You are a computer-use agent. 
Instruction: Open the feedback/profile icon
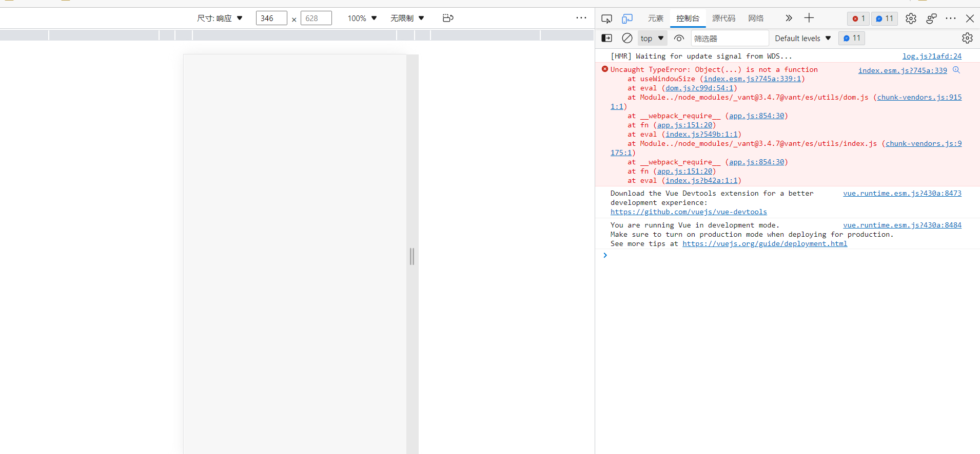click(x=931, y=18)
